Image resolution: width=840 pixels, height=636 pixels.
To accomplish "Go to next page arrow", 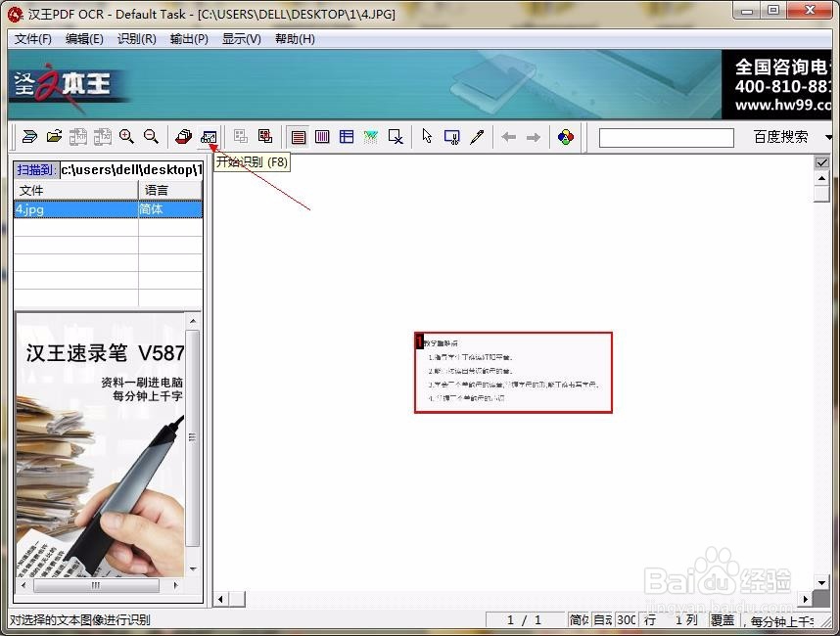I will [x=533, y=137].
